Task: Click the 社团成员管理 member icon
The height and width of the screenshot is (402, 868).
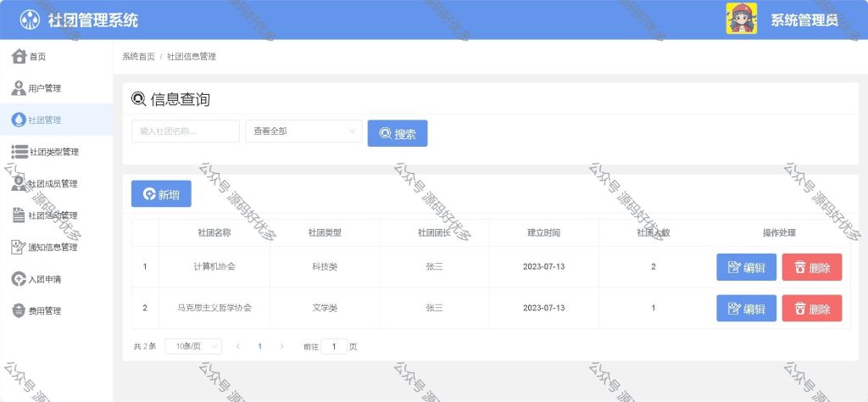Action: tap(19, 183)
